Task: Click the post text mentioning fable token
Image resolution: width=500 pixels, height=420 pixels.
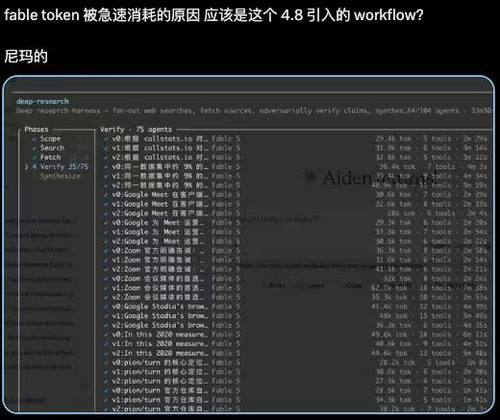Action: [214, 15]
